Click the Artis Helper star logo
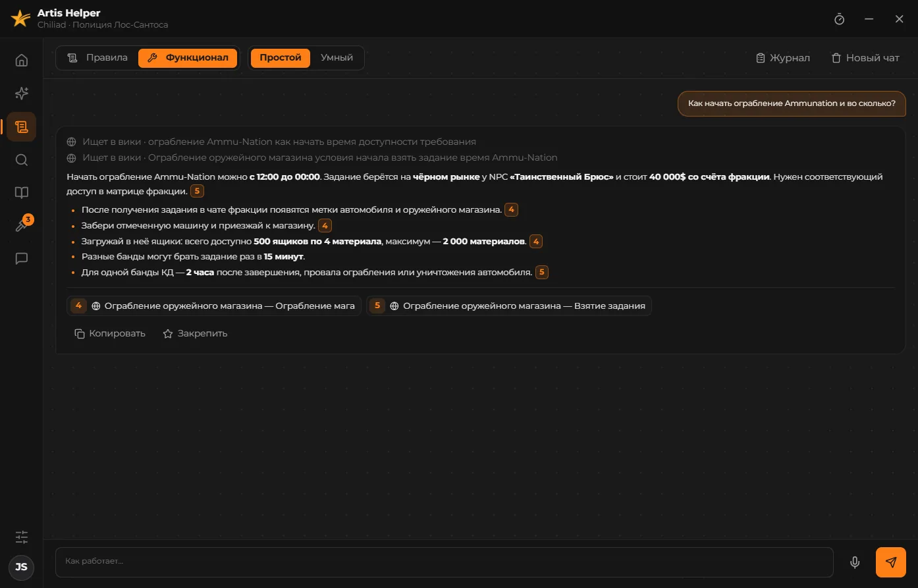The width and height of the screenshot is (918, 588). coord(20,19)
